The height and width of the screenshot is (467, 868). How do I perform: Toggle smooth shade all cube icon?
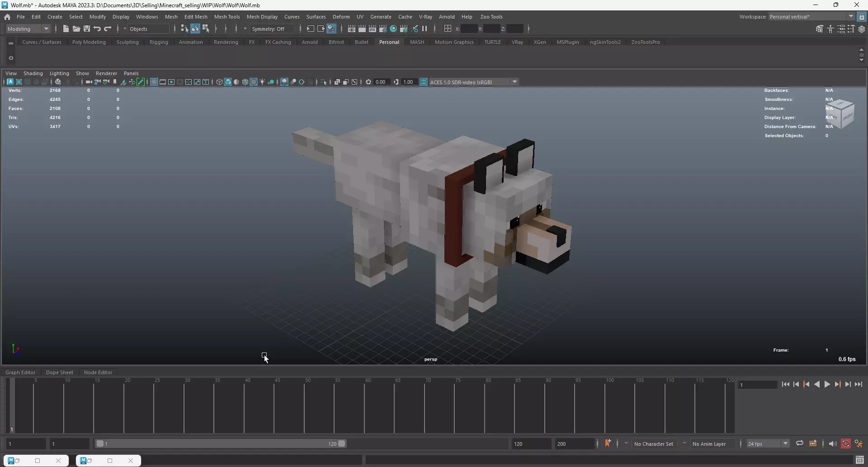tap(228, 82)
